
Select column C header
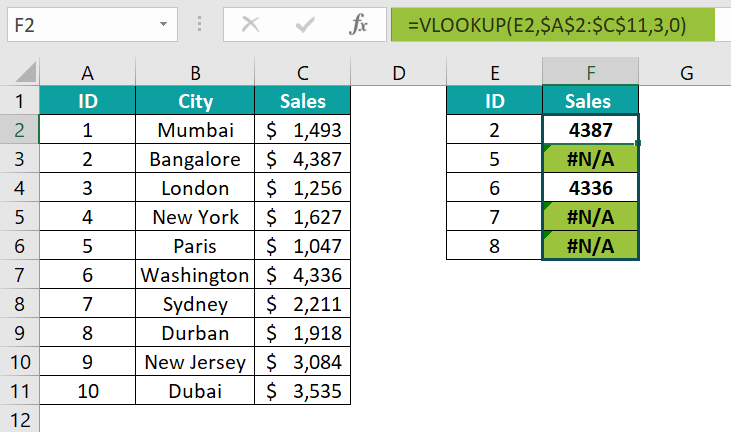tap(303, 72)
